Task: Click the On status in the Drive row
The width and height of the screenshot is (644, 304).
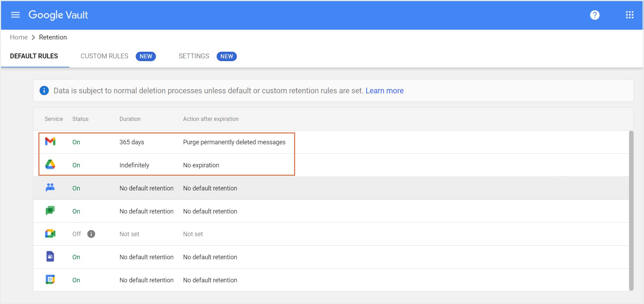Action: [76, 165]
